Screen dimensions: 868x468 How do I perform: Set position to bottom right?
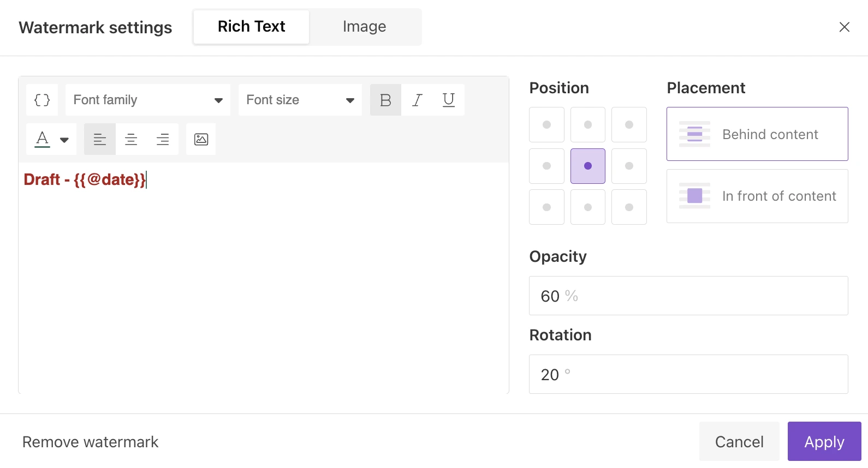[x=629, y=207]
